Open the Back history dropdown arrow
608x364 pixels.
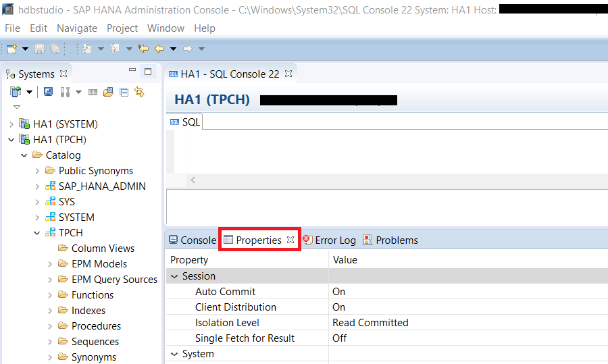click(174, 49)
